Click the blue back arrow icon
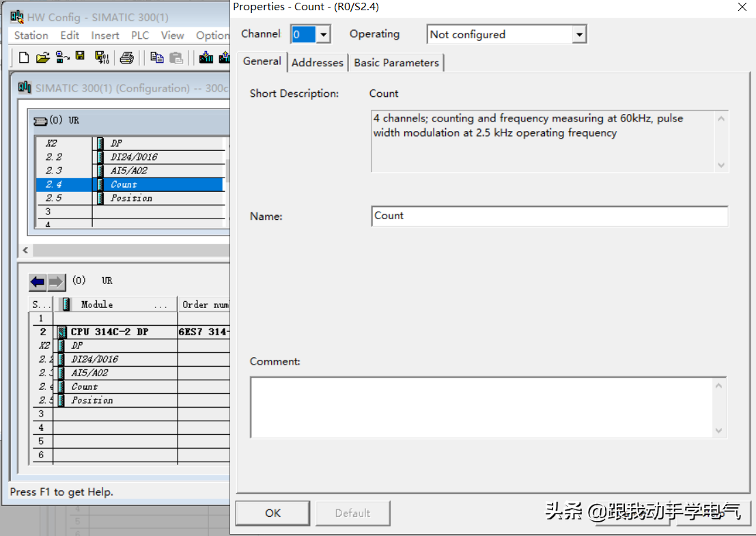Viewport: 756px width, 536px height. [x=38, y=281]
